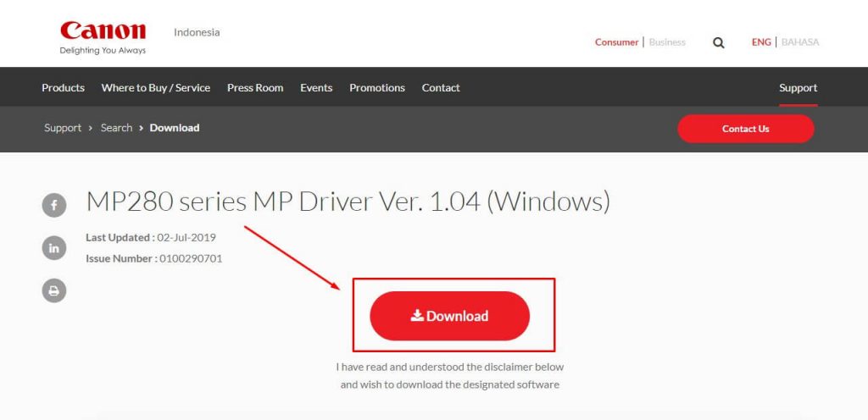This screenshot has height=420, width=868.
Task: Open the Events menu item
Action: tap(316, 88)
